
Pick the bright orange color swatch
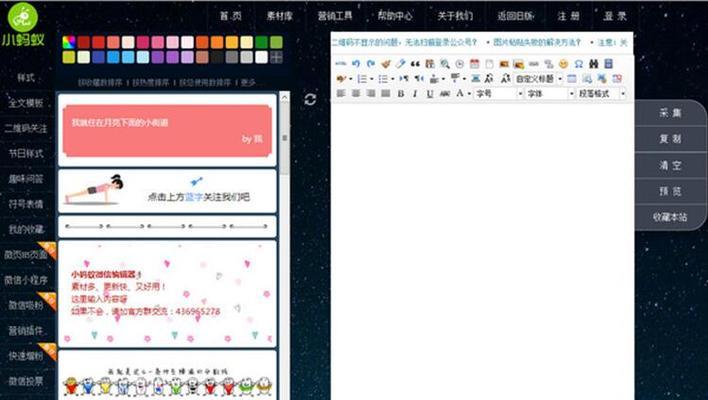[217, 42]
